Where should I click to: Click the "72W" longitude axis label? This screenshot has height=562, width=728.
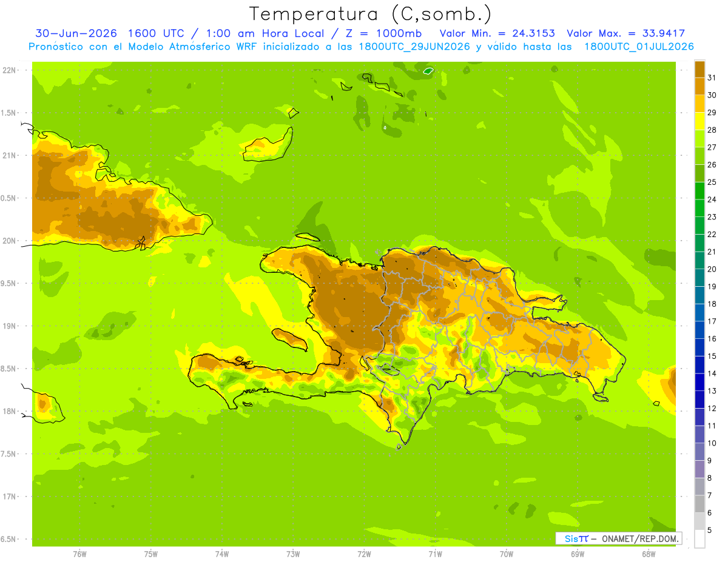pyautogui.click(x=364, y=554)
